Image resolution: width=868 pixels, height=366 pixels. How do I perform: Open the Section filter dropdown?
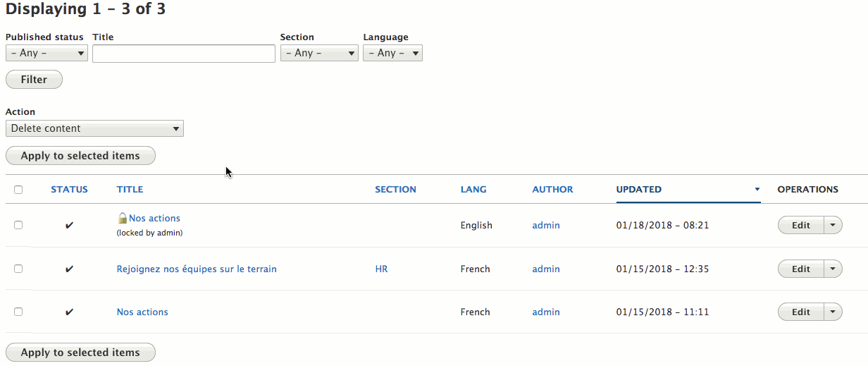coord(319,53)
